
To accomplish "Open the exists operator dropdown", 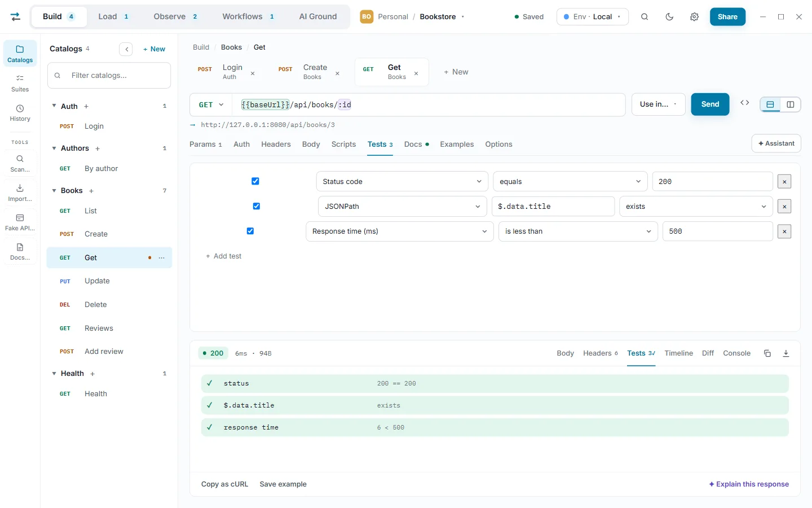I will coord(696,207).
